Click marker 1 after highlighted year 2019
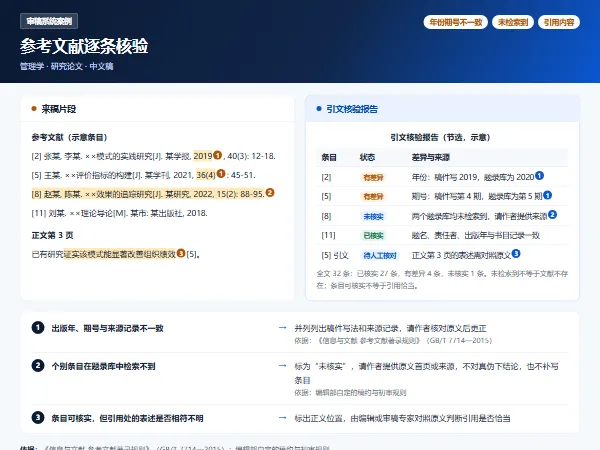Image resolution: width=600 pixels, height=450 pixels. [217, 155]
